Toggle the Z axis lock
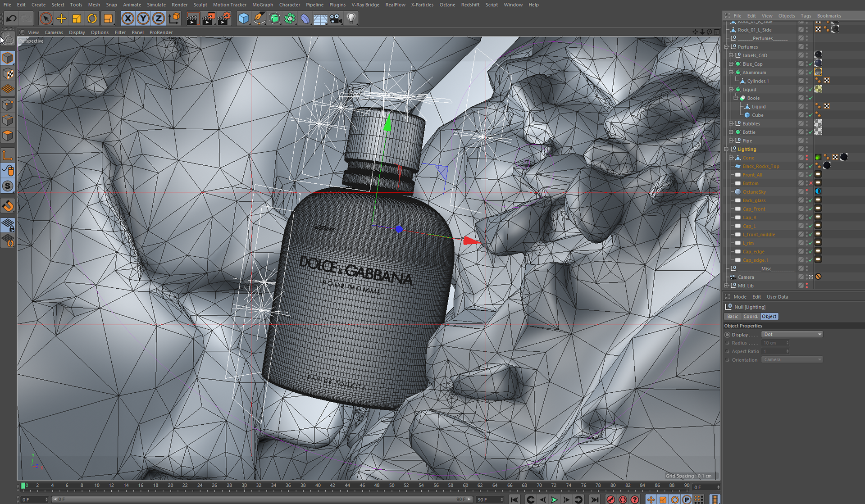865x504 pixels. pyautogui.click(x=158, y=18)
